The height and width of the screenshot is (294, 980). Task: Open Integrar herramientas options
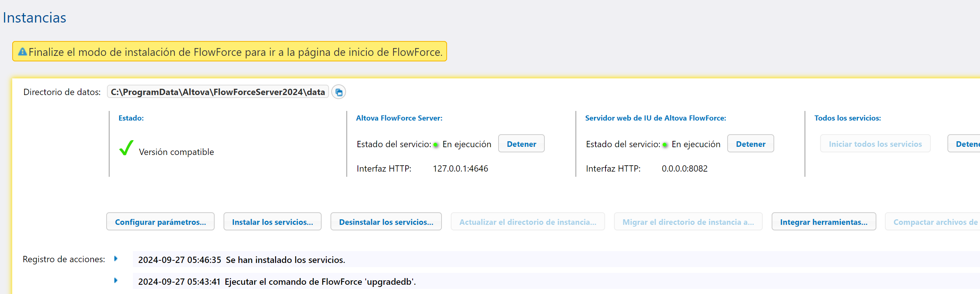coord(823,222)
